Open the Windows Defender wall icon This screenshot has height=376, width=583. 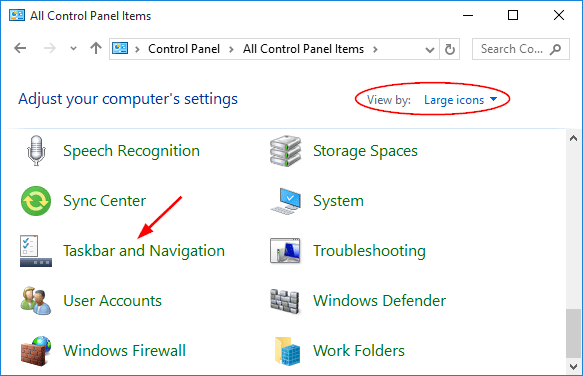pyautogui.click(x=285, y=301)
